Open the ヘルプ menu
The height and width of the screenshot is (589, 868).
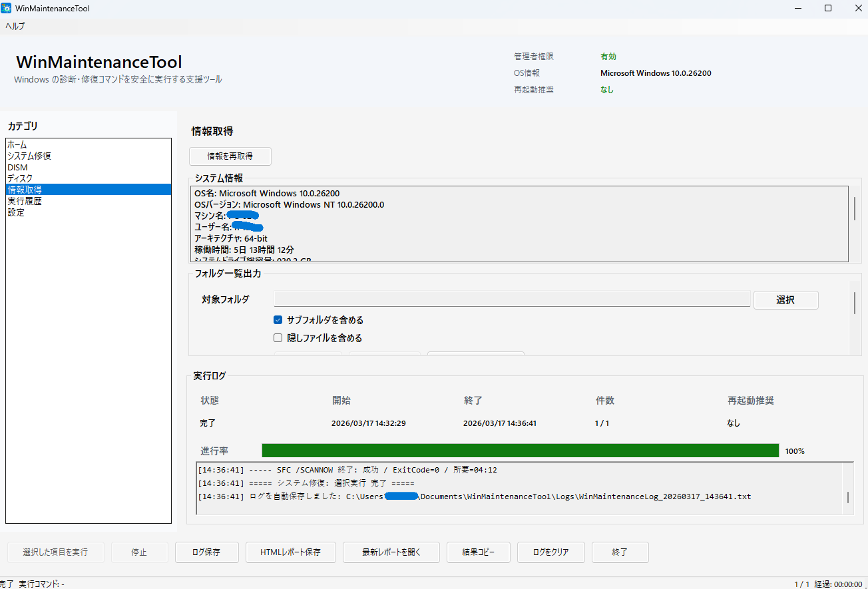coord(14,25)
